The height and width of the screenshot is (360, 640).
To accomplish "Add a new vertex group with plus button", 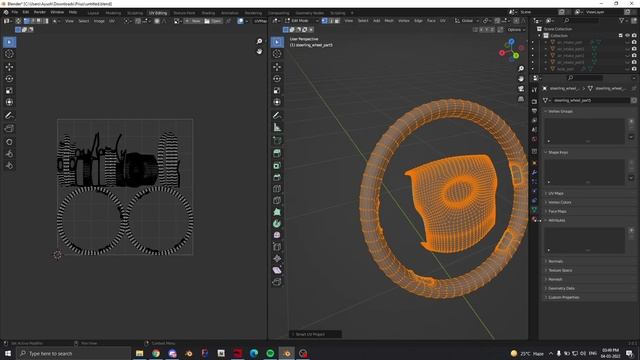I will click(x=631, y=121).
